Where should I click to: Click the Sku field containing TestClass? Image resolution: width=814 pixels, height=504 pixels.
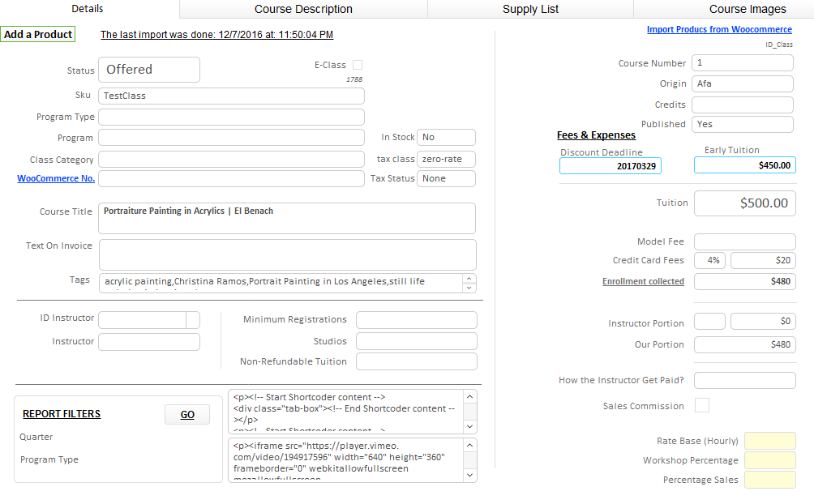[x=231, y=96]
